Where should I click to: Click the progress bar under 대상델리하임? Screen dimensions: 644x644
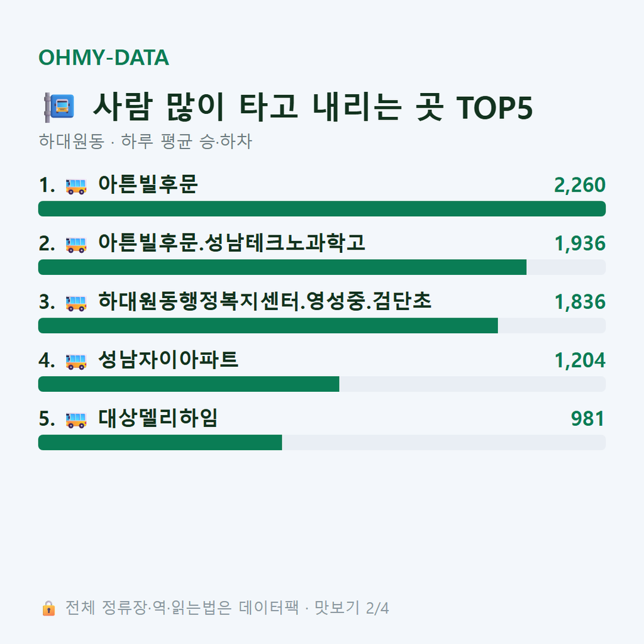322,442
